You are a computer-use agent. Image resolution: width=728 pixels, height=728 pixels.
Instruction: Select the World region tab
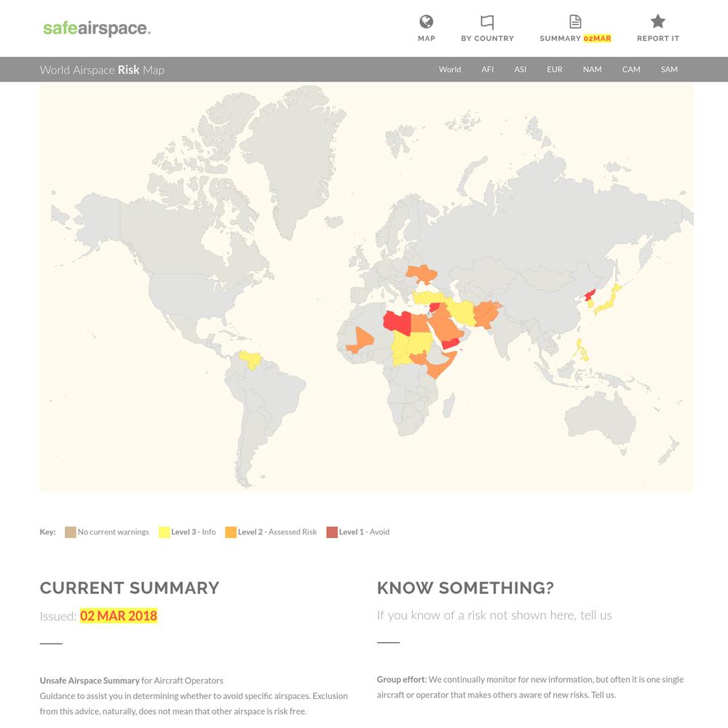[x=450, y=70]
